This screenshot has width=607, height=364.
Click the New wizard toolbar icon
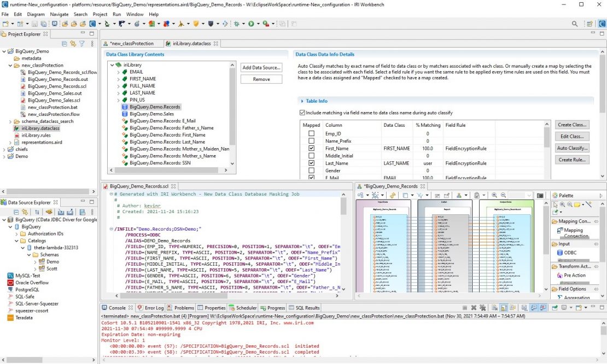[5, 24]
